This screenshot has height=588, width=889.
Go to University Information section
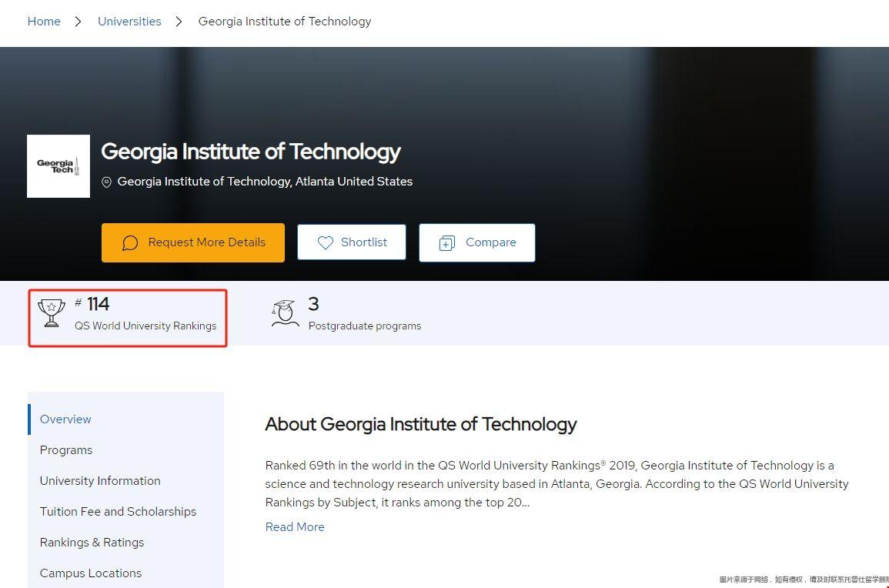click(100, 481)
